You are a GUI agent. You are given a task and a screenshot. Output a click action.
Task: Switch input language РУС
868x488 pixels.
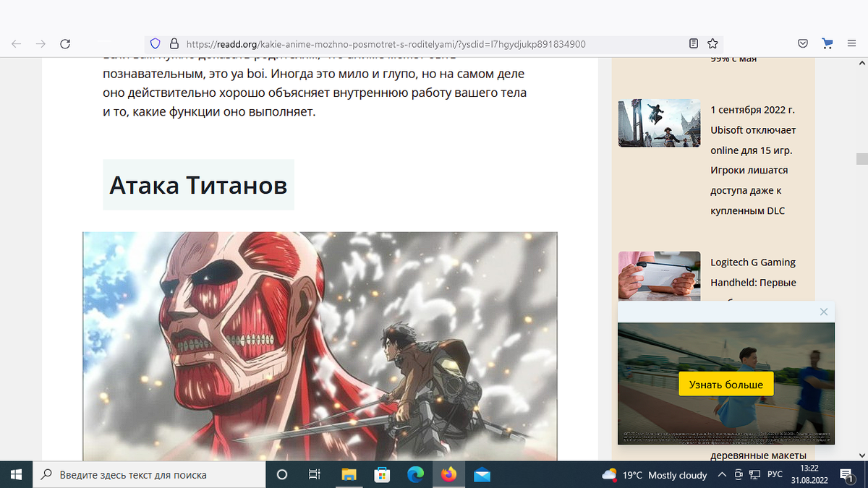(x=774, y=475)
